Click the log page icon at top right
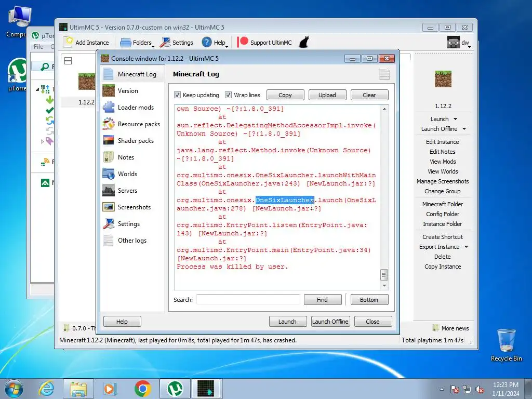 point(384,74)
